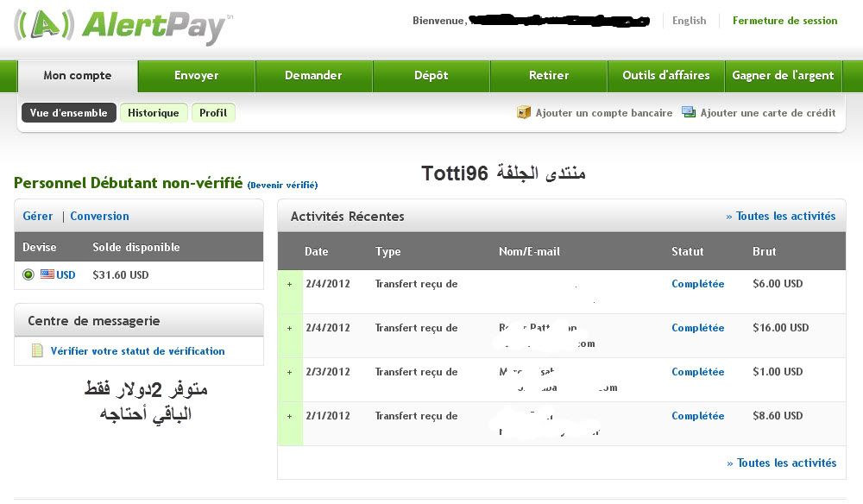The height and width of the screenshot is (504, 863).
Task: Switch language to English
Action: [689, 21]
